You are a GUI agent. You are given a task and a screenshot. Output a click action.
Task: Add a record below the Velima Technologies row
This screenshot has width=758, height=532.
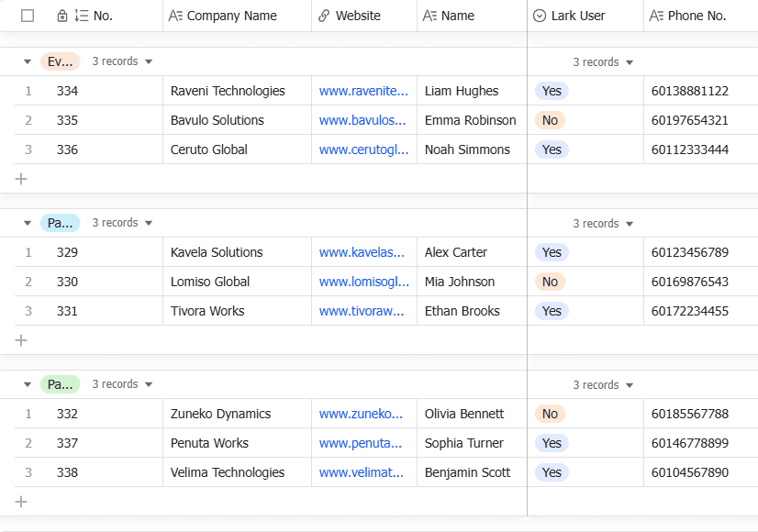point(21,502)
